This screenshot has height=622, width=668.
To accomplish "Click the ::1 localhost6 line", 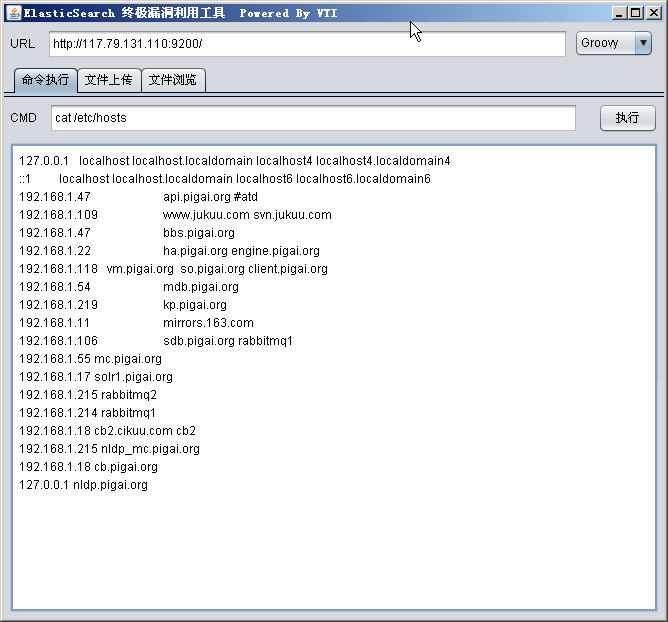I will [x=225, y=179].
